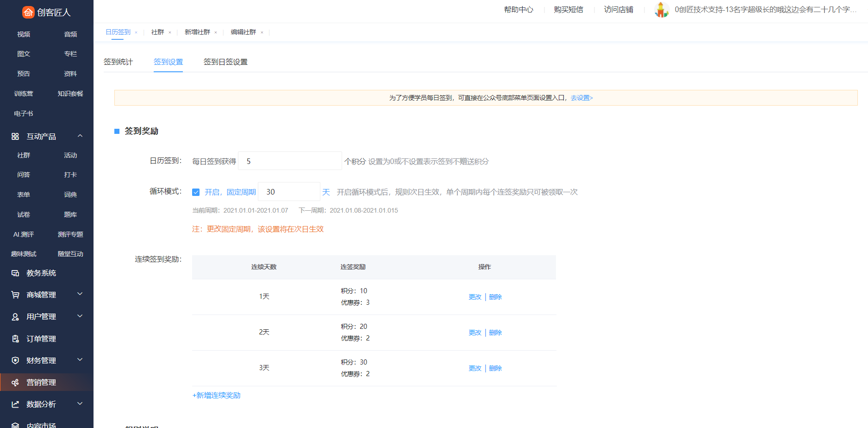Click the 互动产品 grid icon
868x428 pixels.
pyautogui.click(x=15, y=136)
